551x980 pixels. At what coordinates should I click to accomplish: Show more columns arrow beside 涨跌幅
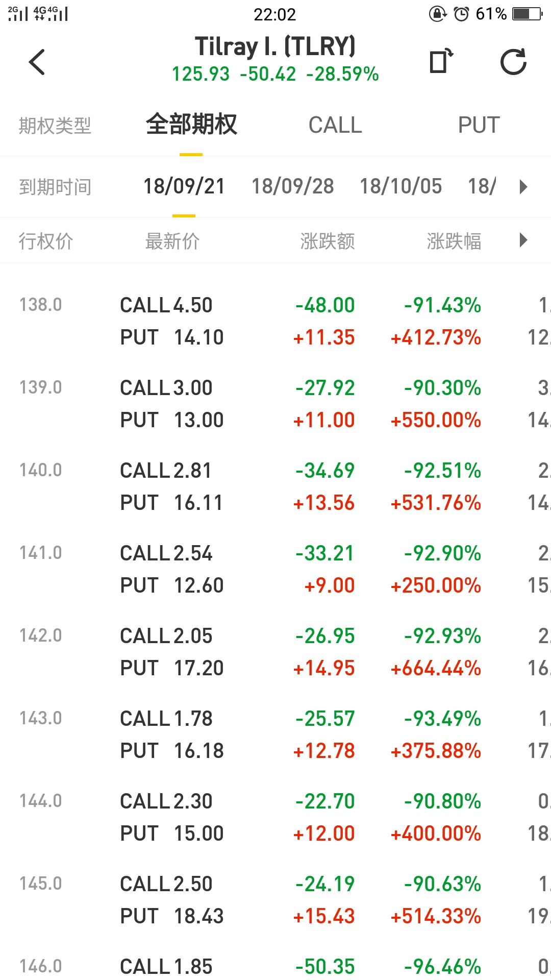coord(523,240)
